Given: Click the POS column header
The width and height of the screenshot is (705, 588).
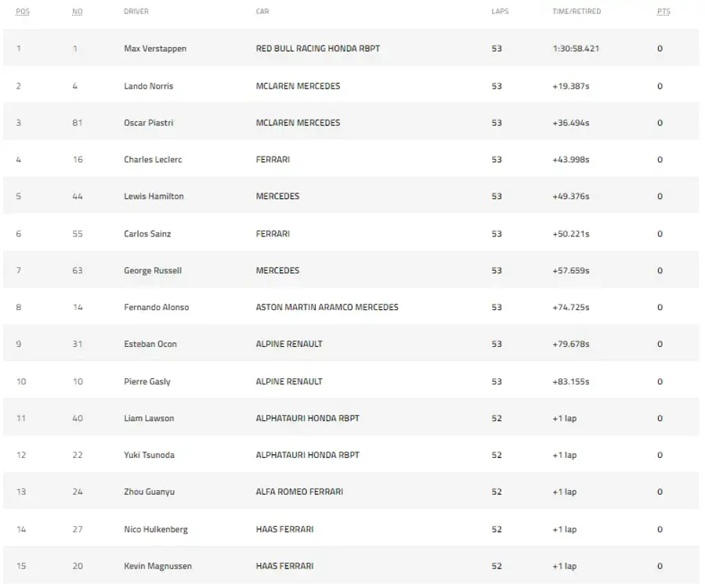Looking at the screenshot, I should 23,11.
